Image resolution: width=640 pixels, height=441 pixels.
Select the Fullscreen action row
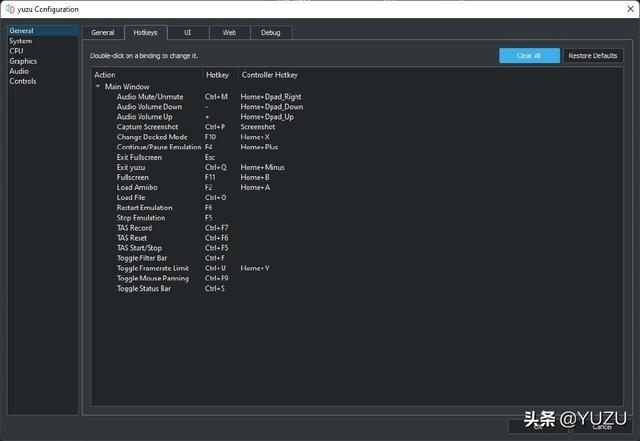[133, 177]
